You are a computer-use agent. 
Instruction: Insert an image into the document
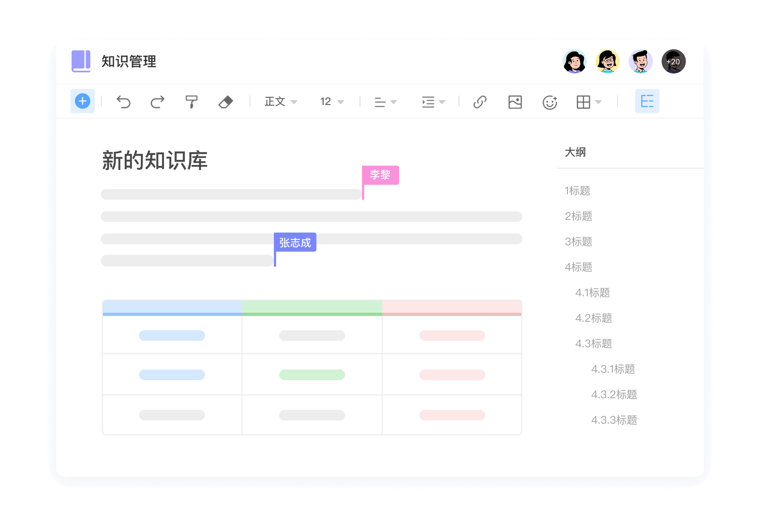coord(515,102)
